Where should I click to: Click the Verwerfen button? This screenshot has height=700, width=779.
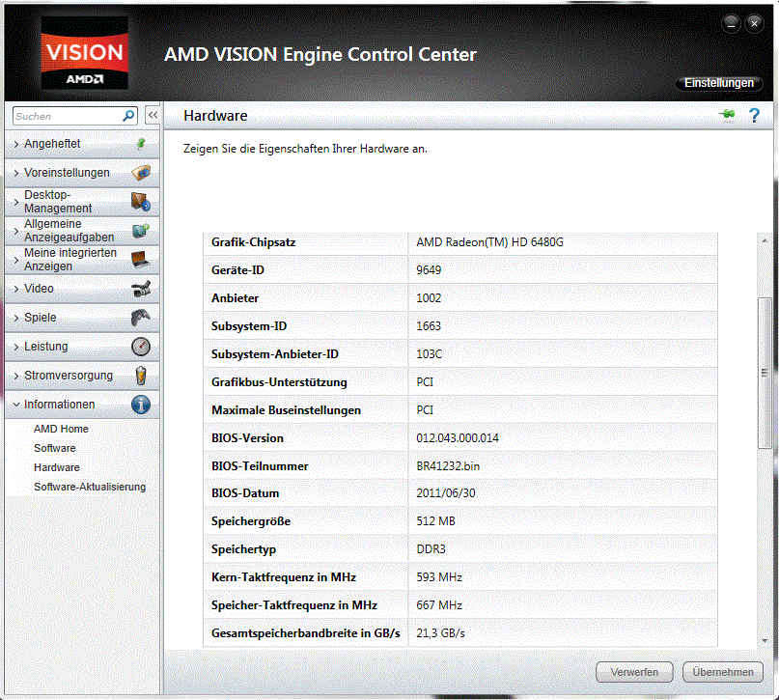634,672
